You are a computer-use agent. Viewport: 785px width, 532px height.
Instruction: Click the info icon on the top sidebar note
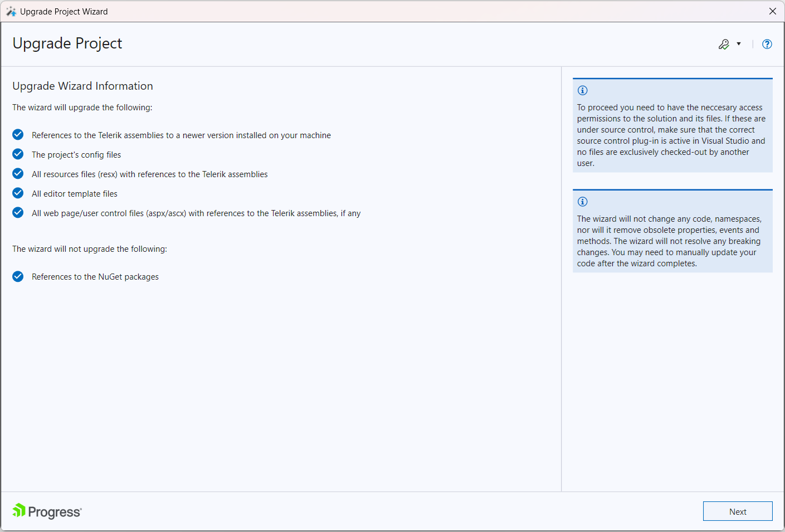pos(583,90)
